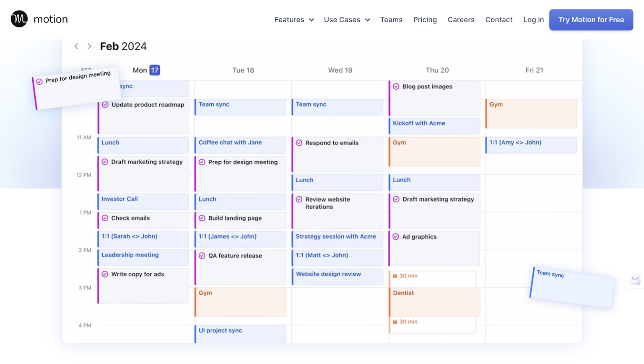Toggle completion circle on 'Build landing page'
This screenshot has height=364, width=644.
[202, 218]
